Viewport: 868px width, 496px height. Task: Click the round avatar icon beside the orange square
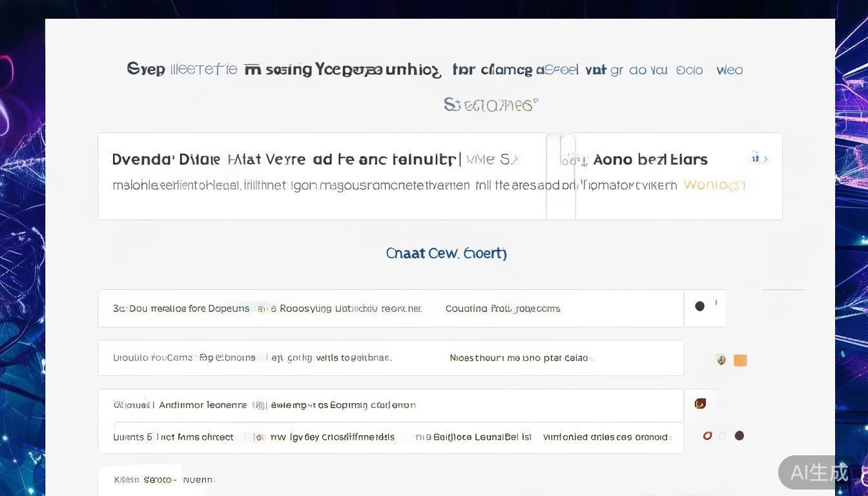click(721, 360)
